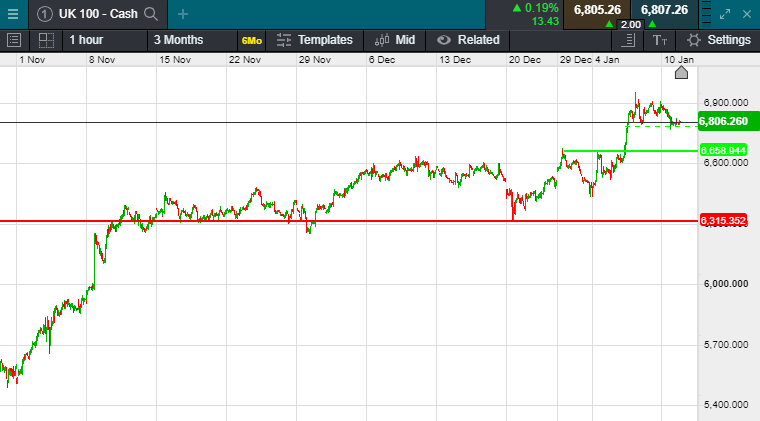Click the price scale ruler icon
Viewport: 760px width, 421px height.
pos(628,40)
